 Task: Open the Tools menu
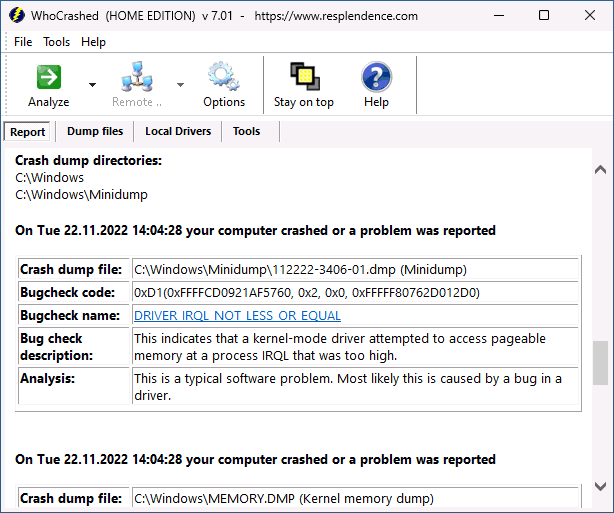56,42
